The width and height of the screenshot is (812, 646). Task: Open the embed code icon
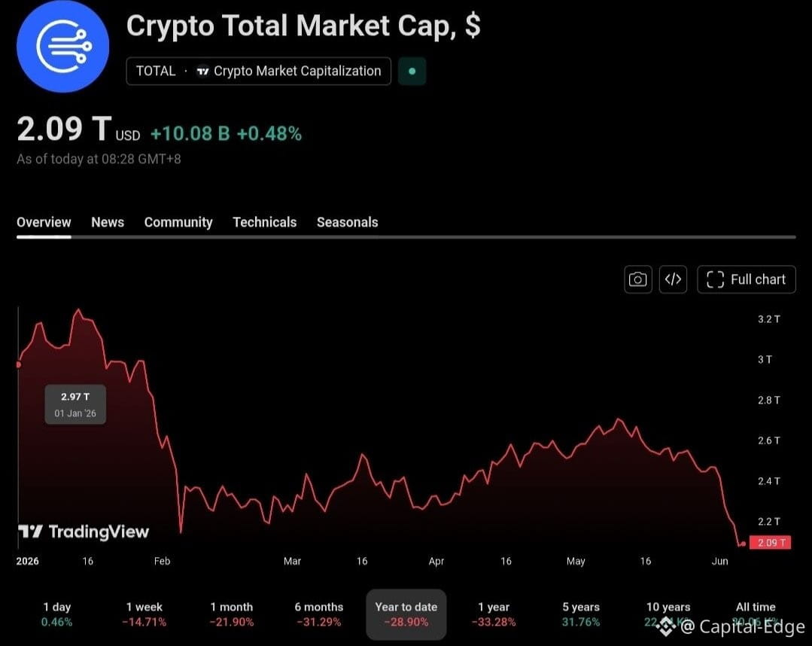[x=673, y=280]
